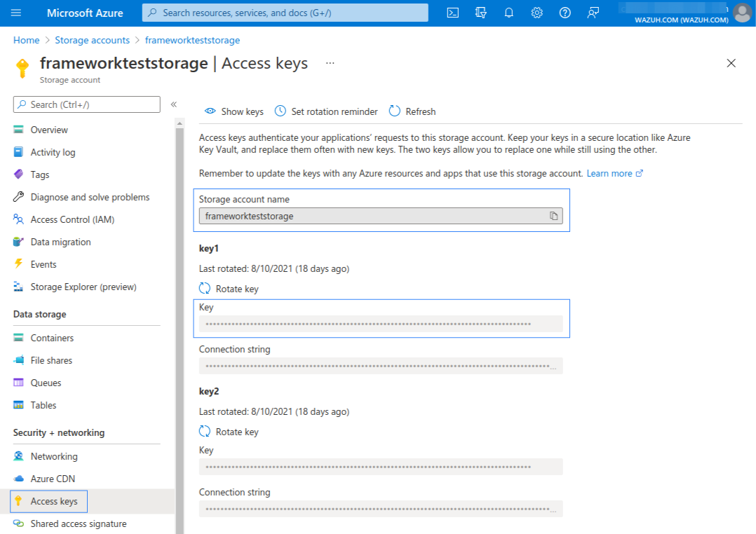Click the user account avatar
This screenshot has width=756, height=534.
tap(743, 13)
